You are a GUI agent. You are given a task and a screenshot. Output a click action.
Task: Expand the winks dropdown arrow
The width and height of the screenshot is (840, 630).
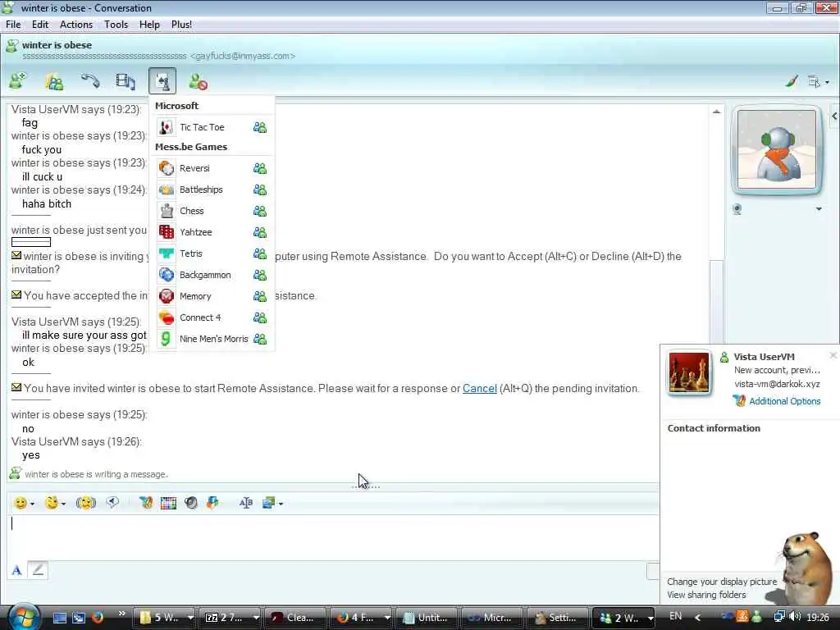point(64,504)
